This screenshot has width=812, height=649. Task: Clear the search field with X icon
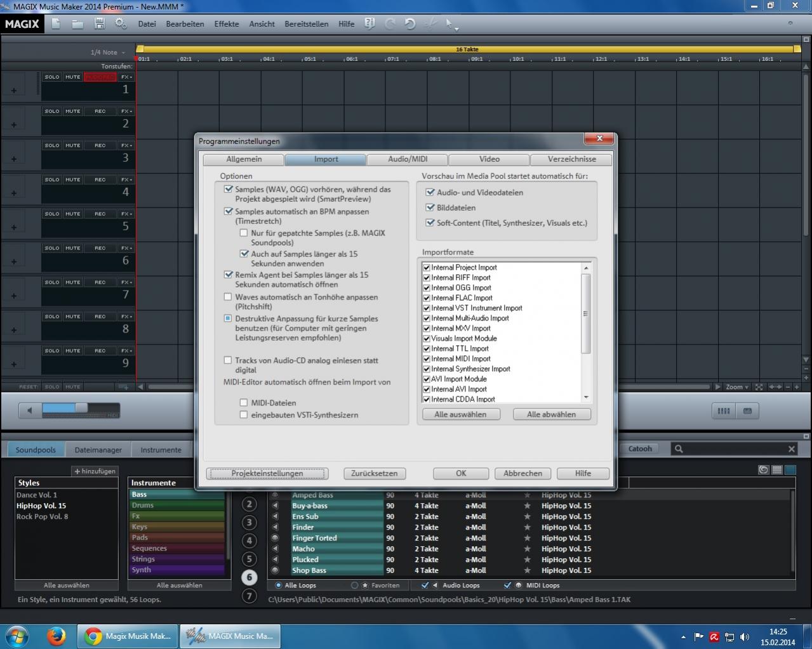coord(791,449)
